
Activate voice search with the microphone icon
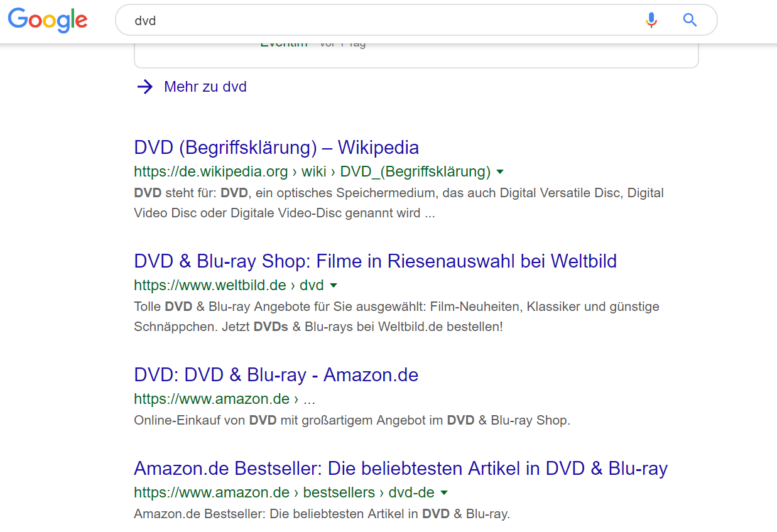coord(651,19)
